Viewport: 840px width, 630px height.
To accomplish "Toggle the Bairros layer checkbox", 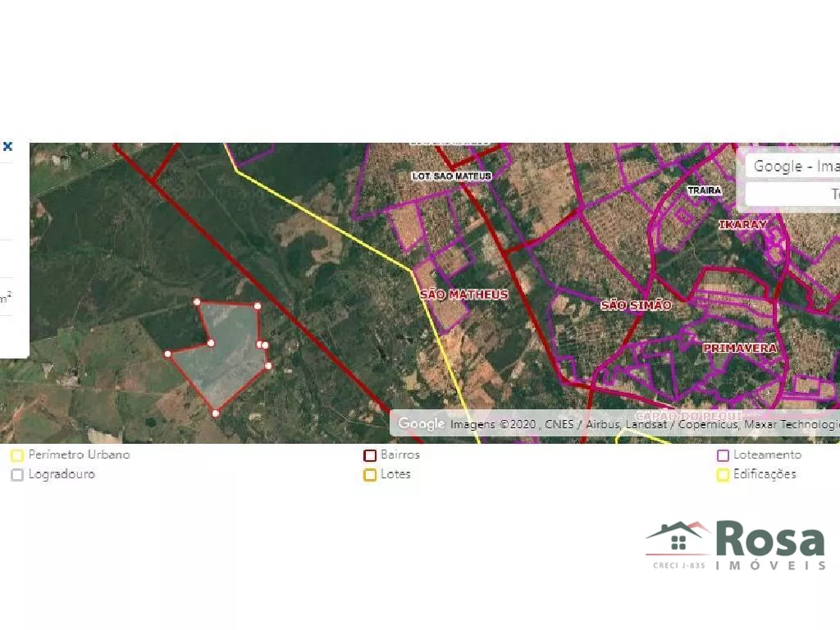I will 370,455.
